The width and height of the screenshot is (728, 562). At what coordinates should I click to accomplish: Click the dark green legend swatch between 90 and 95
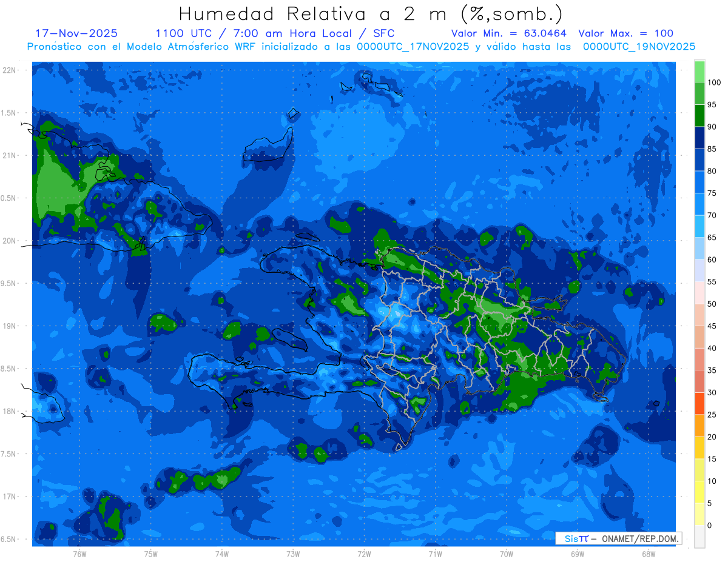coord(699,116)
